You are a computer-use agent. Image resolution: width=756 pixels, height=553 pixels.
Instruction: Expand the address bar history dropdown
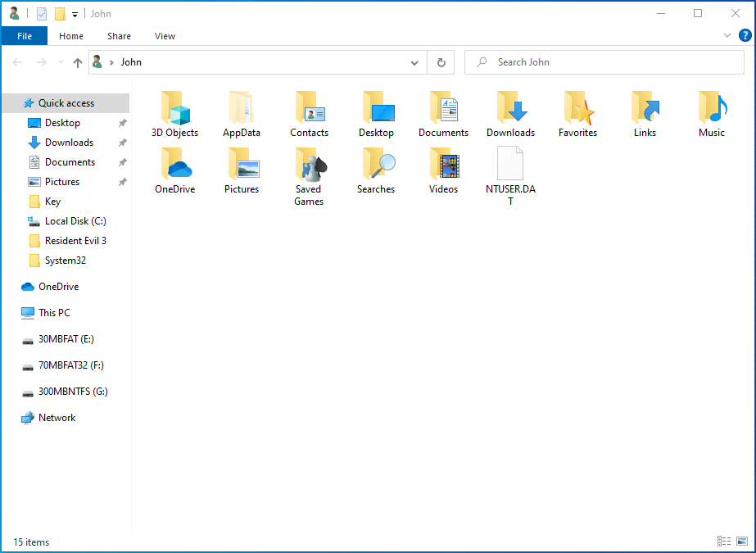coord(414,63)
